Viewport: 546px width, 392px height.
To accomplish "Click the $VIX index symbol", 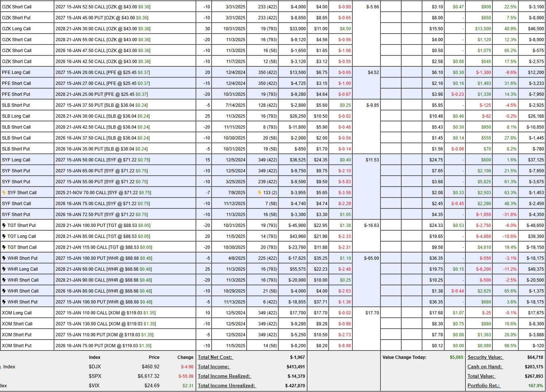I will (95, 386).
